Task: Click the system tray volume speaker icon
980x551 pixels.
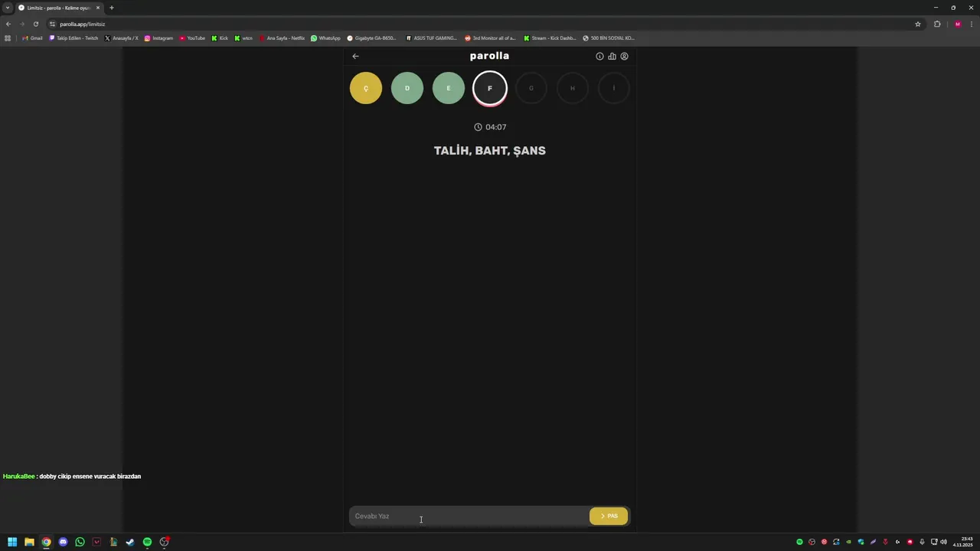Action: tap(943, 542)
